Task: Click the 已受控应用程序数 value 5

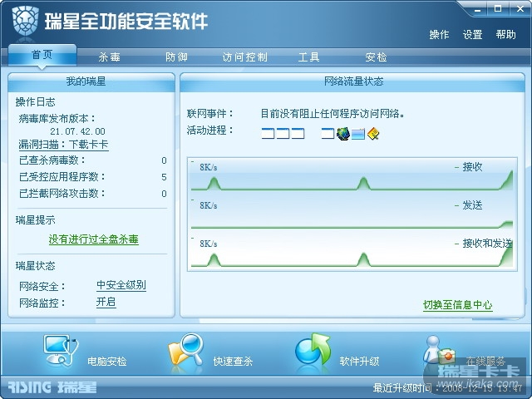Action: coord(164,177)
